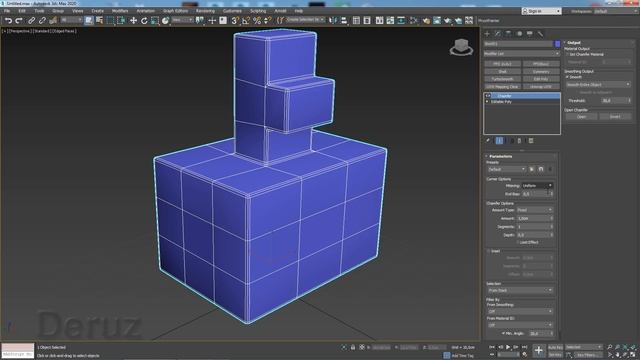
Task: Click the Zoom magnifier navigation icon
Action: [610, 347]
